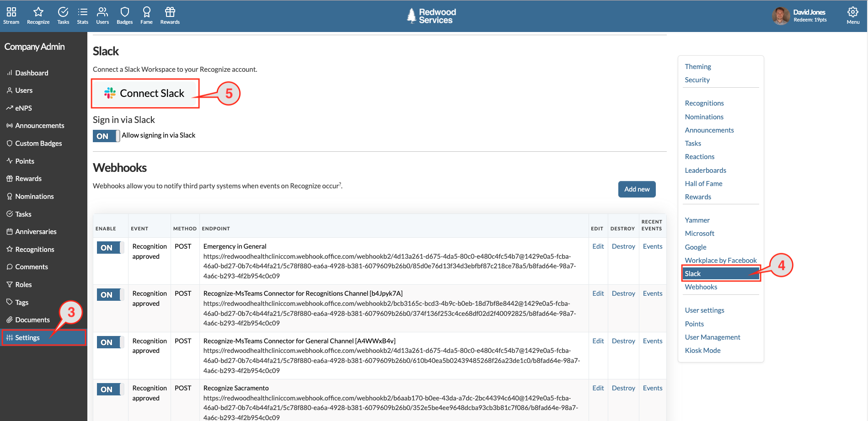
Task: Open the Menu gear icon
Action: (x=853, y=16)
